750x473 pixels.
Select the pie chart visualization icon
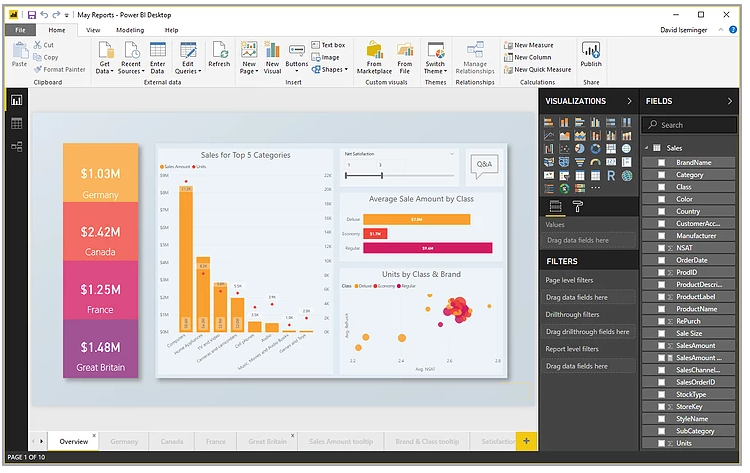tap(580, 149)
